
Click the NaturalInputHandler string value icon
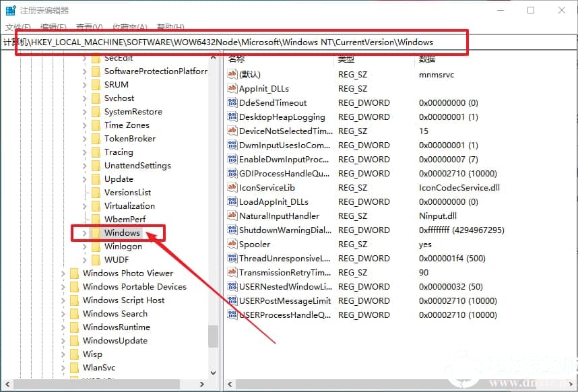click(232, 216)
